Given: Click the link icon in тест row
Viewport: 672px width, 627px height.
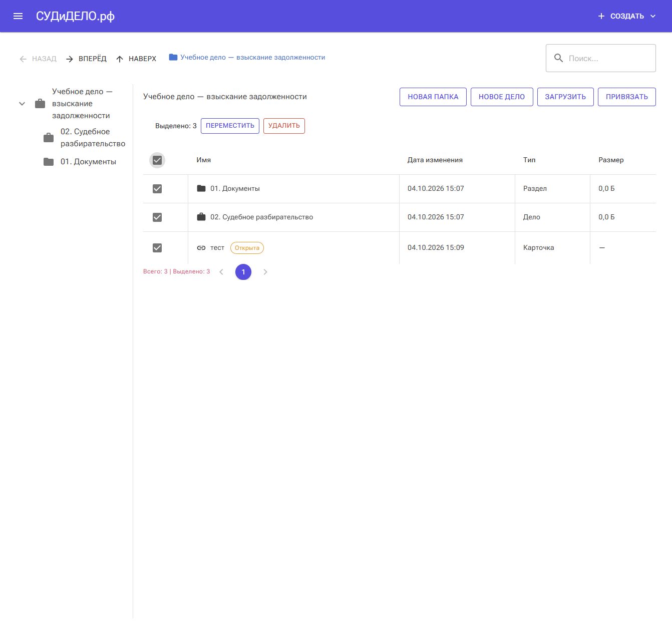Looking at the screenshot, I should [201, 248].
